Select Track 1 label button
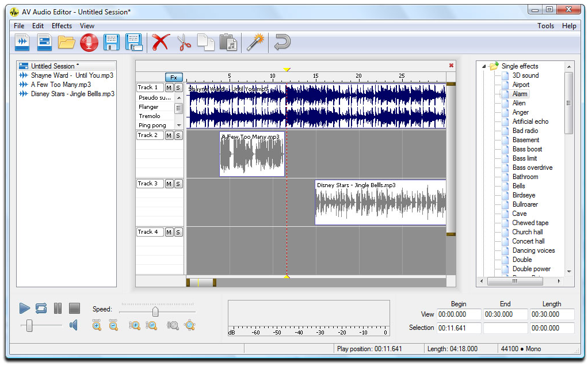 [x=150, y=88]
